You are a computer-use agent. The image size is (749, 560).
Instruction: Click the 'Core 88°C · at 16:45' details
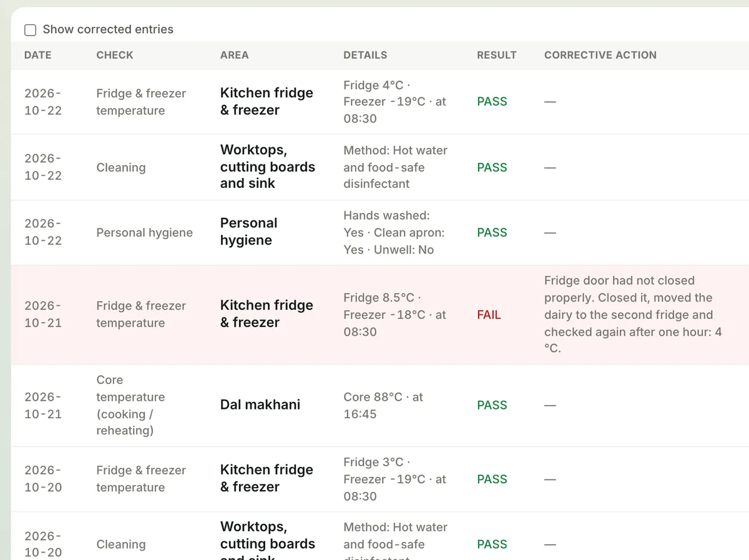click(x=383, y=405)
